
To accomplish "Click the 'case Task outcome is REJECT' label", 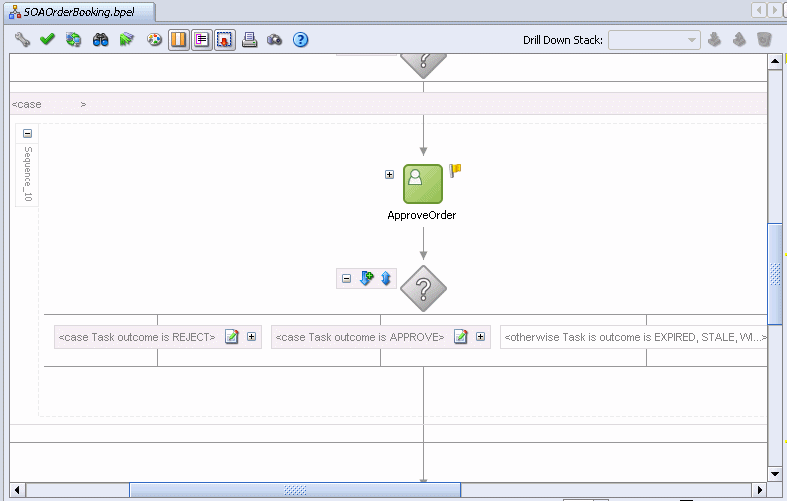I will click(x=137, y=337).
